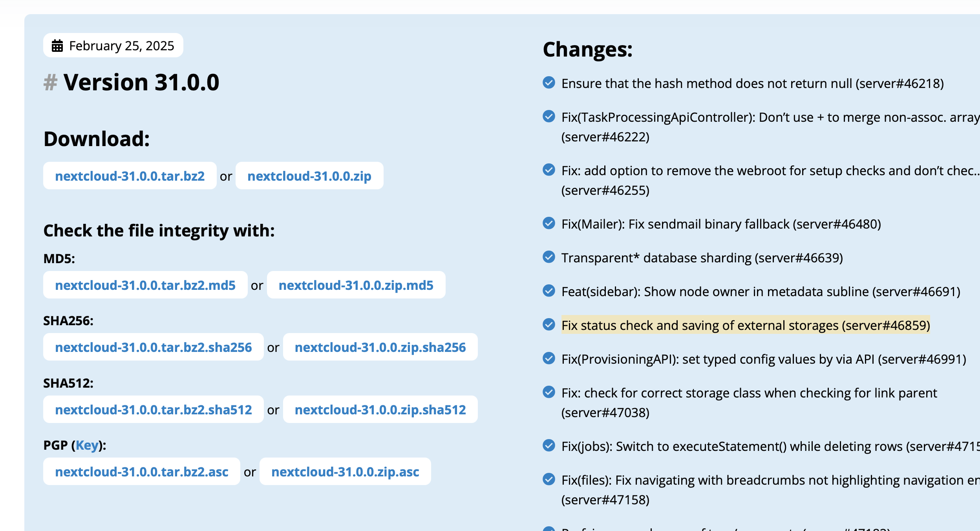The image size is (980, 531).
Task: Click the checkmark beside the highlighted status check fix
Action: tap(549, 325)
